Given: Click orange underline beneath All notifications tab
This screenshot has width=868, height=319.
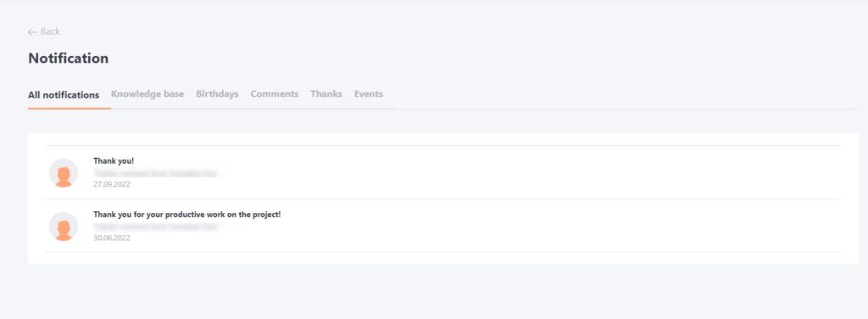Looking at the screenshot, I should (x=70, y=109).
